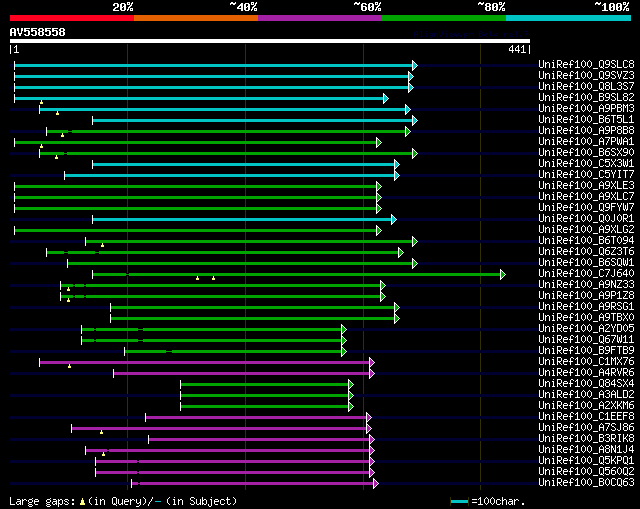The height and width of the screenshot is (509, 640).
Task: Click the green ~80% identity legend segment
Action: pyautogui.click(x=444, y=18)
